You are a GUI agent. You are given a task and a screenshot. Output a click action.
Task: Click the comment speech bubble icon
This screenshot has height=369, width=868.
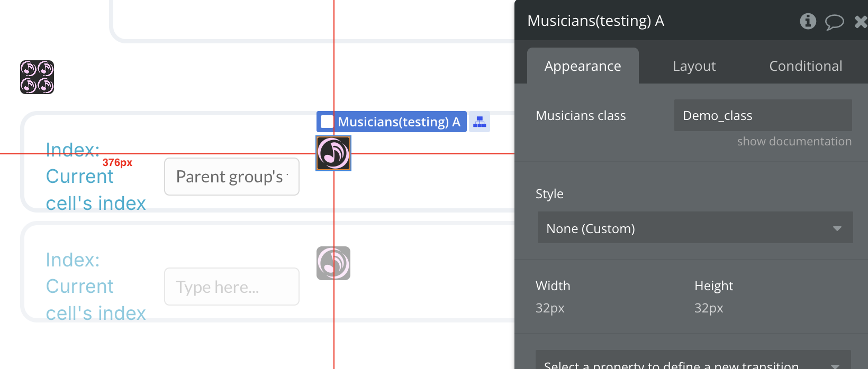tap(834, 22)
